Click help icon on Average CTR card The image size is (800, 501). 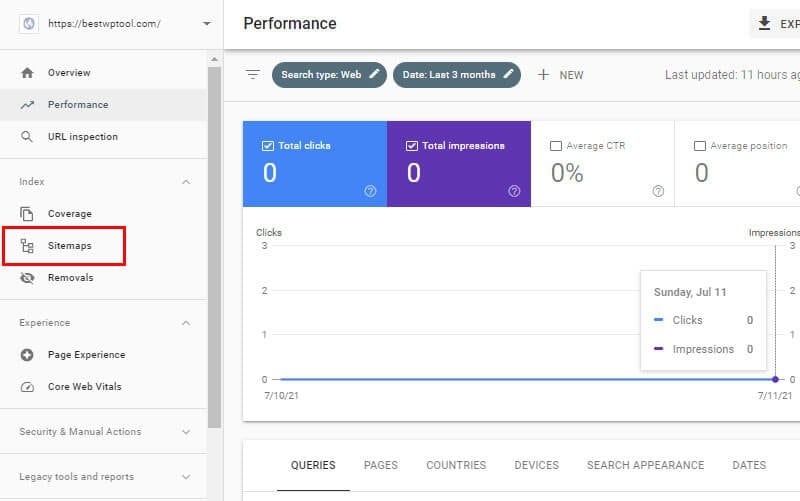658,191
